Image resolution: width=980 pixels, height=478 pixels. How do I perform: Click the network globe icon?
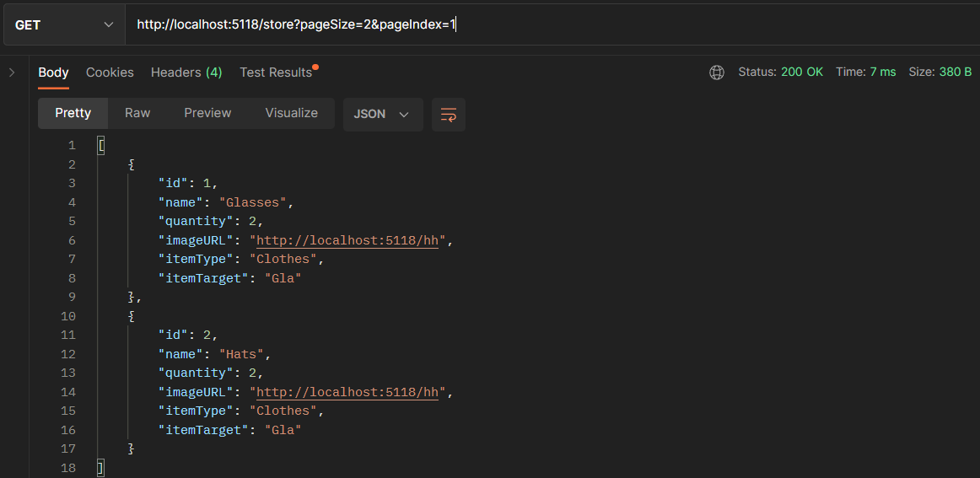tap(716, 73)
